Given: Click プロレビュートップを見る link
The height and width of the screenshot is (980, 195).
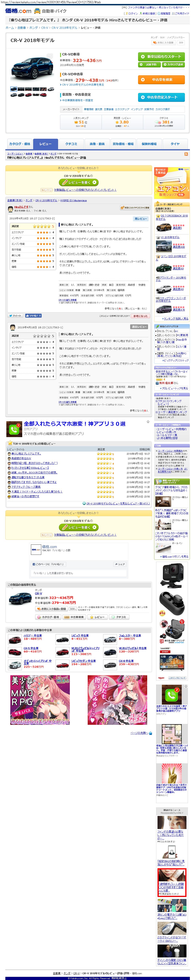Looking at the screenshot, I should [174, 388].
